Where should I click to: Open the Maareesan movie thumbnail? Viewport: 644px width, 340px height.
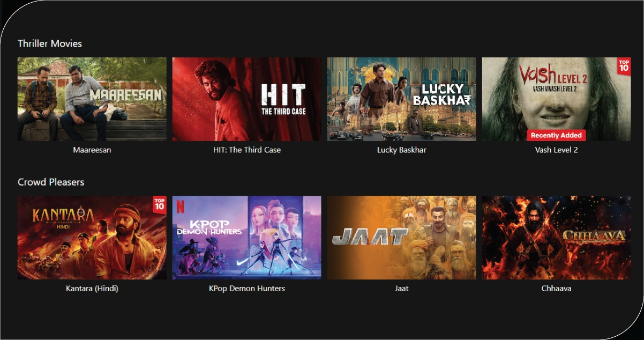pyautogui.click(x=92, y=99)
